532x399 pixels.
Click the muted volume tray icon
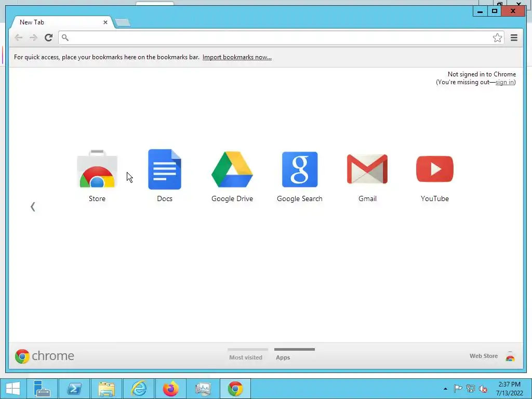coord(483,389)
